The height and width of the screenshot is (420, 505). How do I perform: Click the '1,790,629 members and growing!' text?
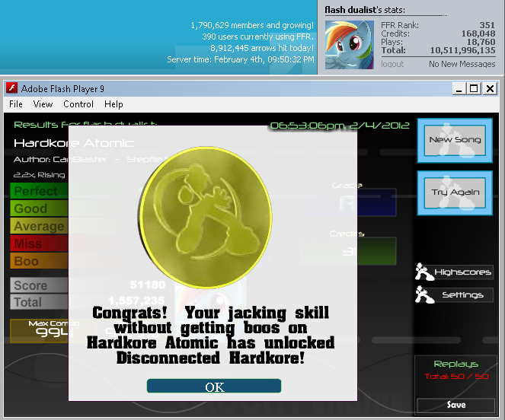point(252,25)
